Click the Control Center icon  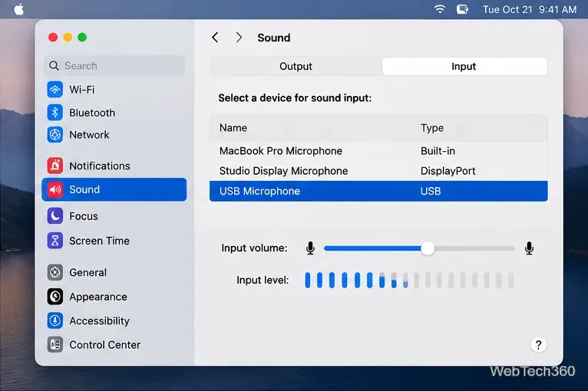coord(55,344)
